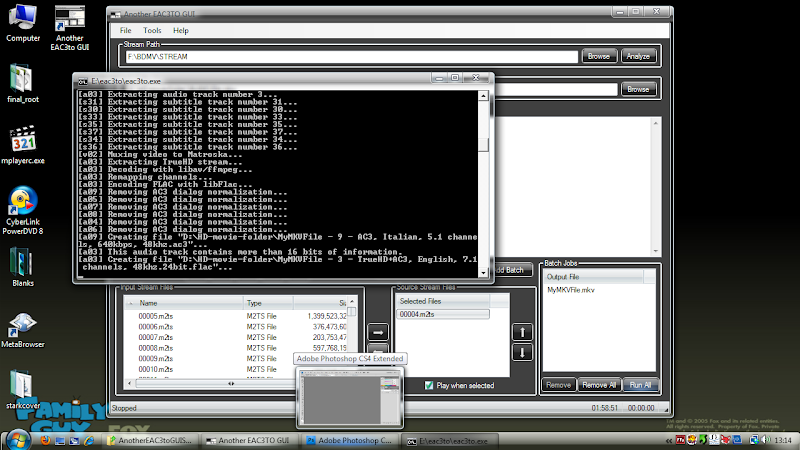Open the Help menu
The image size is (800, 450).
click(x=178, y=31)
